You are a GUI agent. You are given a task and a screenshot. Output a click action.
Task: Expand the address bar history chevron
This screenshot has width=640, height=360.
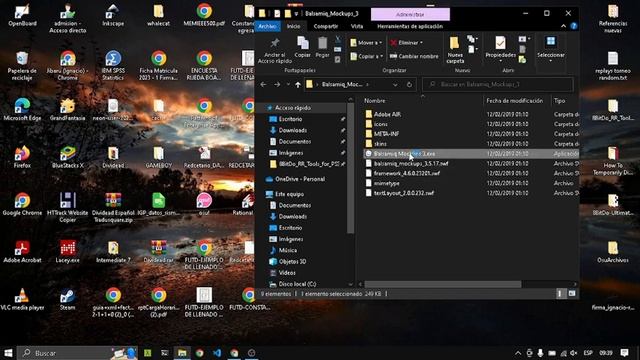[x=395, y=84]
